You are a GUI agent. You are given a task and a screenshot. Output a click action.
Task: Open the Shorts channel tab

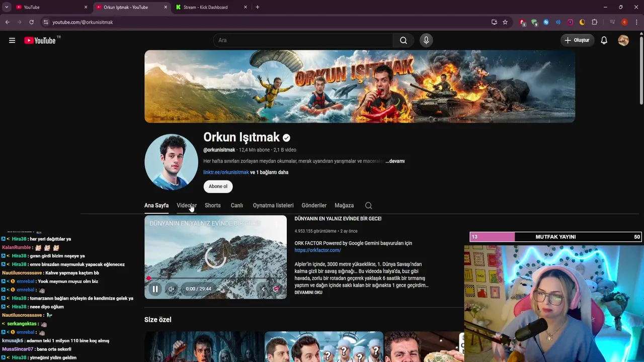(212, 205)
